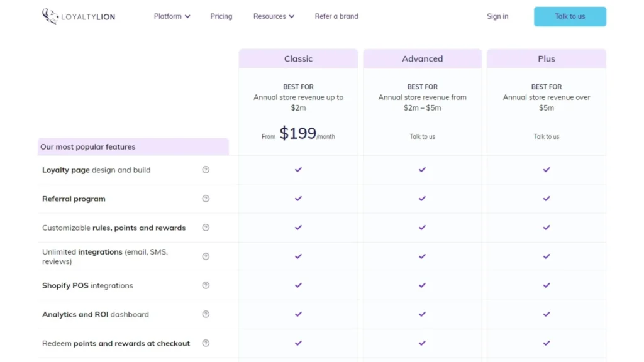
Task: Click the question mark beside Referral program
Action: coord(206,199)
